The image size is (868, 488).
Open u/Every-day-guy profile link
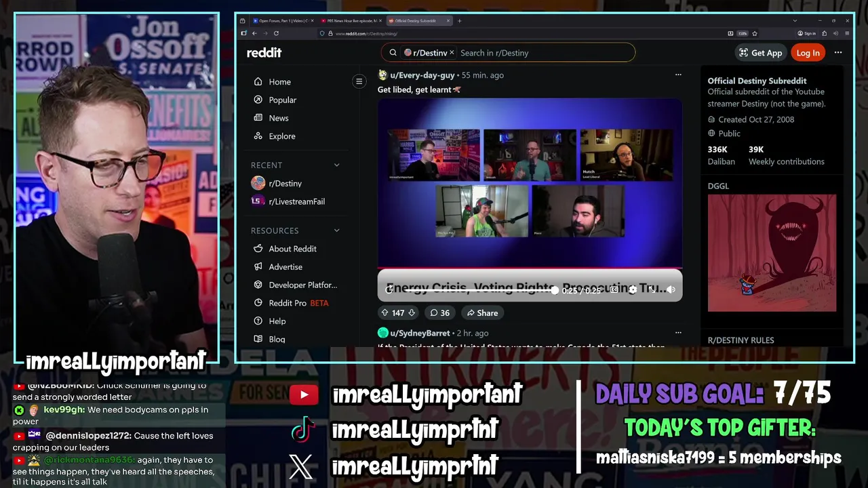click(422, 75)
